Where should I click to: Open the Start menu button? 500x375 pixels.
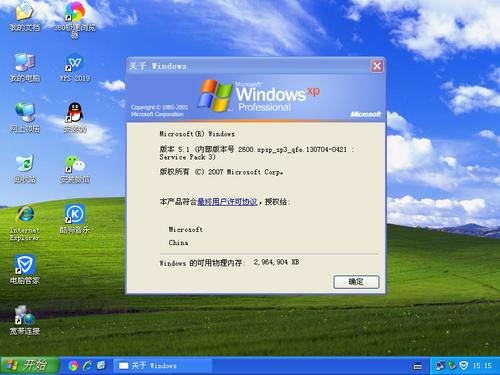[x=30, y=366]
